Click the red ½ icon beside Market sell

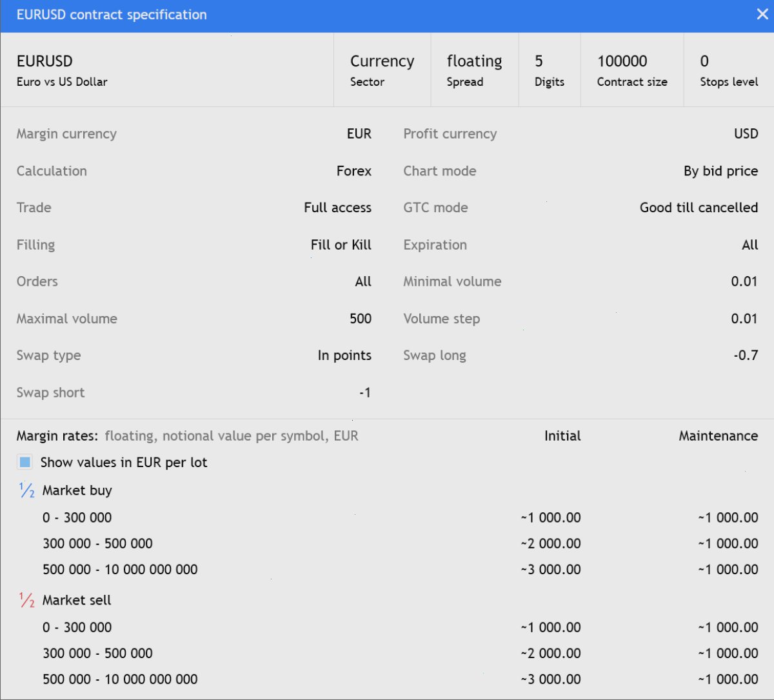point(26,600)
